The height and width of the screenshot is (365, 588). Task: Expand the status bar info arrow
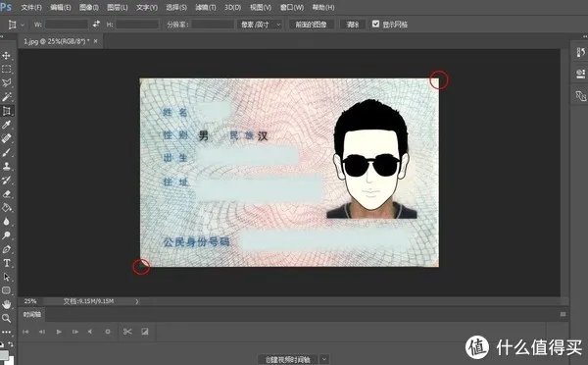tap(137, 301)
